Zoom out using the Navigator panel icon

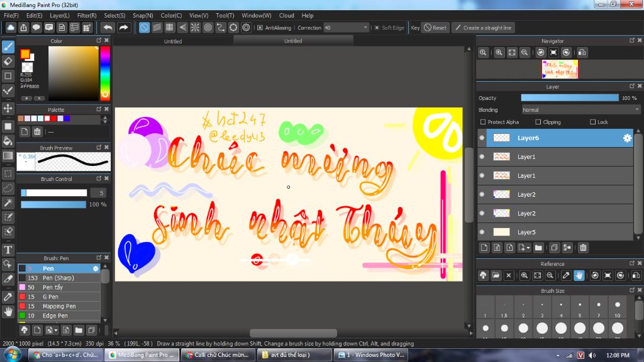pos(525,53)
